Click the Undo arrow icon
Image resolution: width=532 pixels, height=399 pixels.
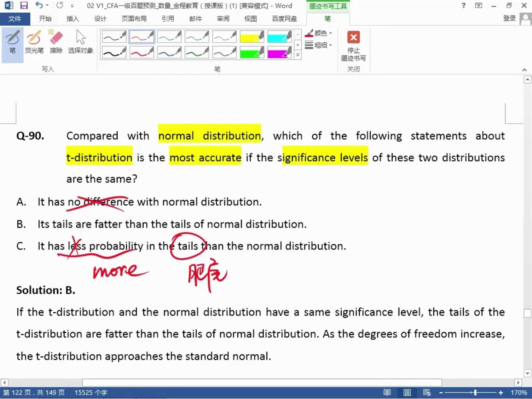pos(39,6)
